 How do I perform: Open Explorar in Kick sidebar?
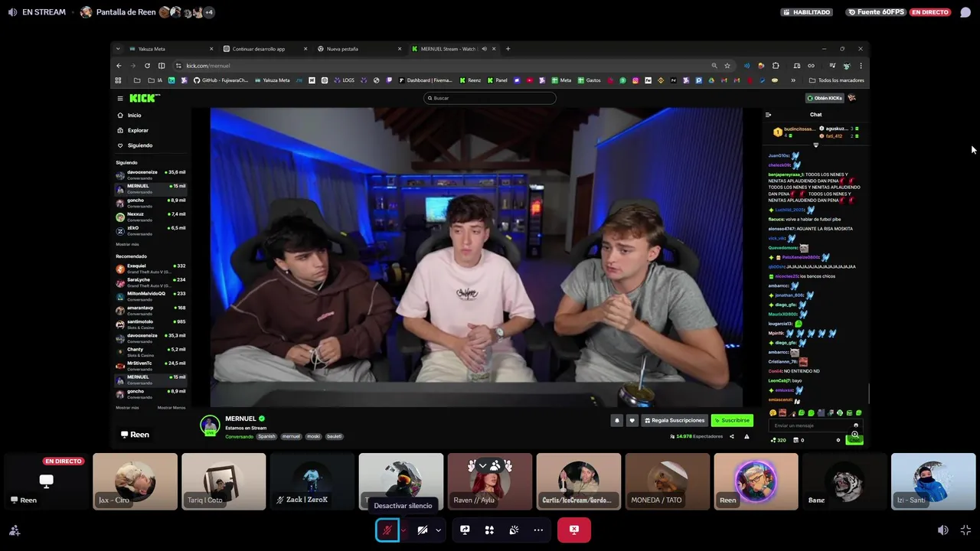tap(138, 130)
